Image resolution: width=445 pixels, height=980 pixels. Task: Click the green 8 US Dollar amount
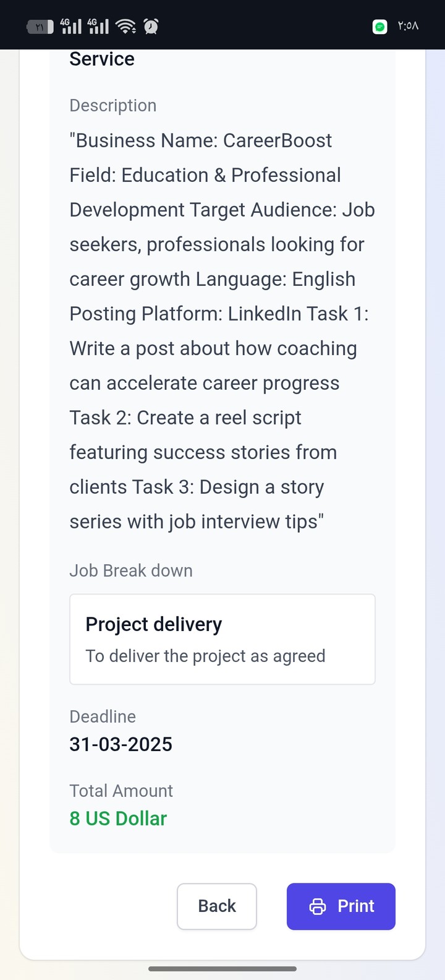[118, 818]
